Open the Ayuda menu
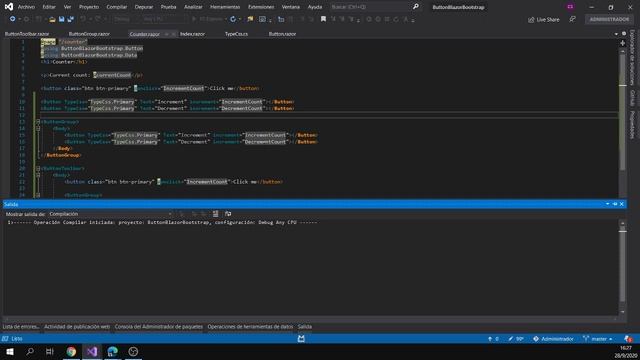640x360 pixels. click(x=315, y=7)
